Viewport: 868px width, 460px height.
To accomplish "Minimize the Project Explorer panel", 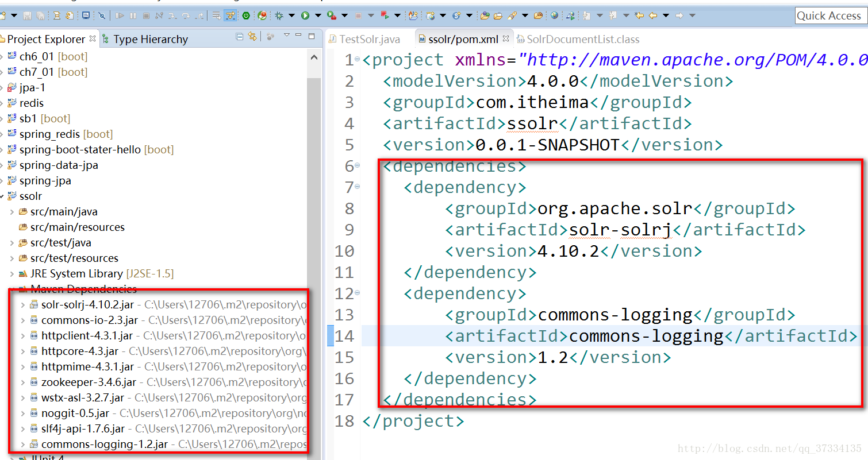I will 298,34.
